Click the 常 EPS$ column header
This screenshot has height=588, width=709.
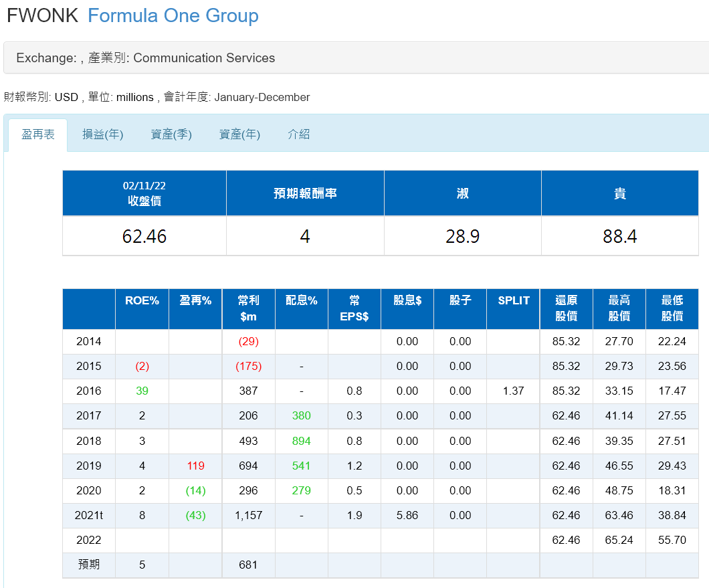tap(354, 309)
